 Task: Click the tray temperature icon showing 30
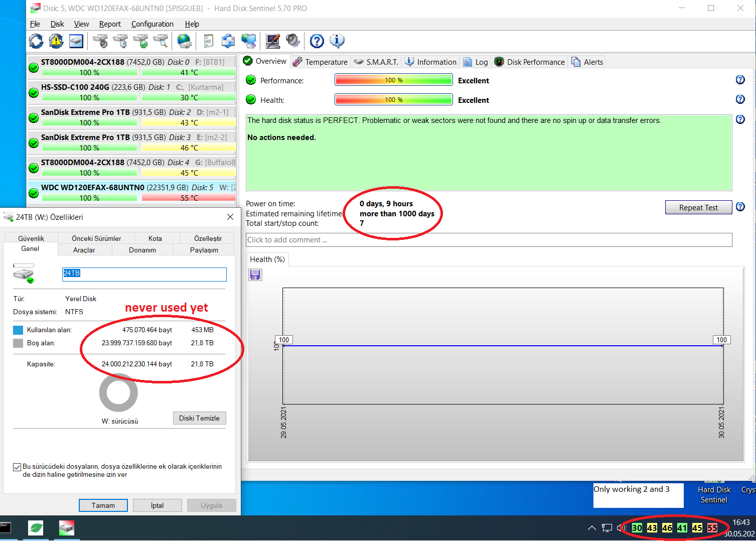(x=637, y=528)
